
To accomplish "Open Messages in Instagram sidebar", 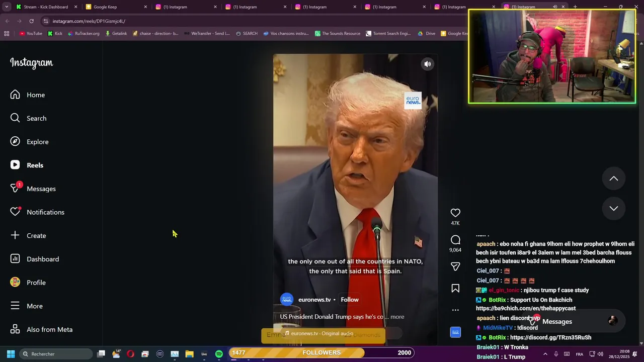I will pos(33,189).
